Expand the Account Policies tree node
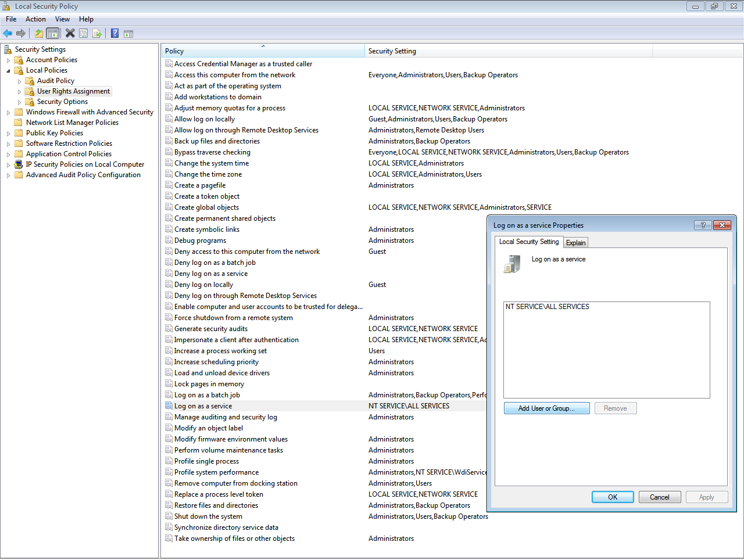 [x=8, y=60]
